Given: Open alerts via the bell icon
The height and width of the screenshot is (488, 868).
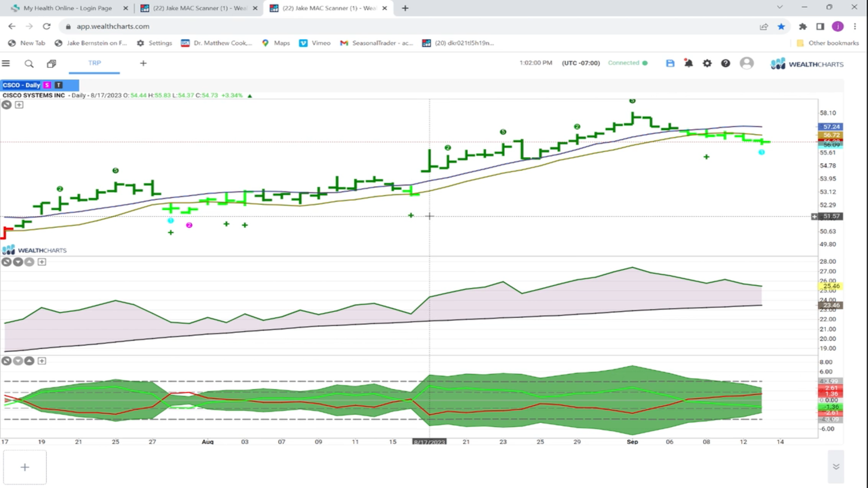Looking at the screenshot, I should pyautogui.click(x=689, y=63).
